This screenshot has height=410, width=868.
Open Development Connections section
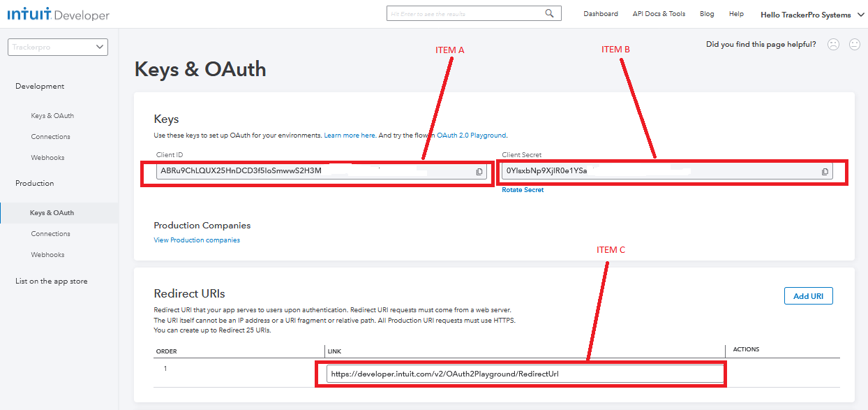coord(50,137)
